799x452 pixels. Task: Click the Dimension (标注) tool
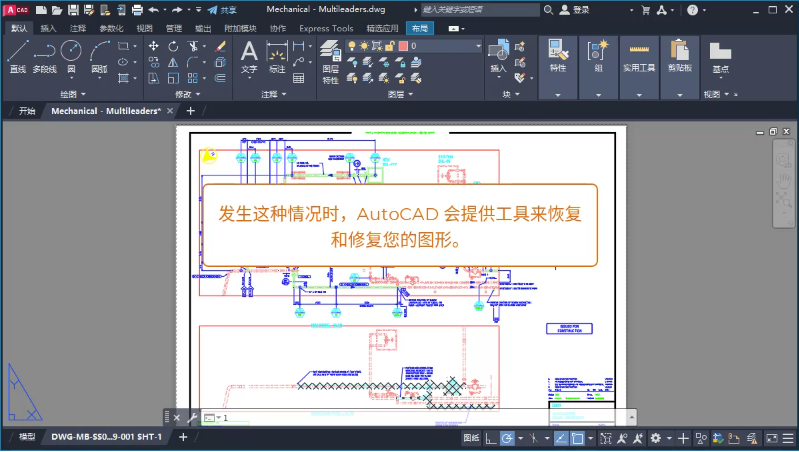(x=277, y=56)
